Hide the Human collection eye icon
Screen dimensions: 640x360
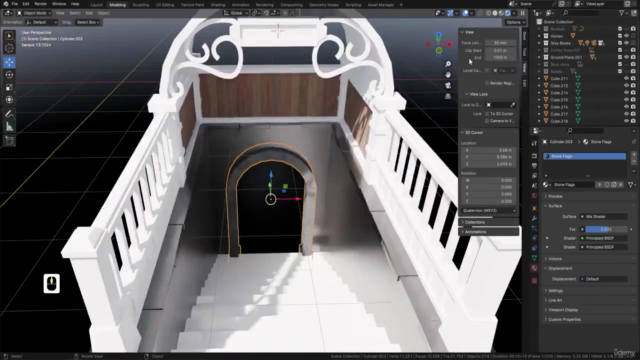626,36
